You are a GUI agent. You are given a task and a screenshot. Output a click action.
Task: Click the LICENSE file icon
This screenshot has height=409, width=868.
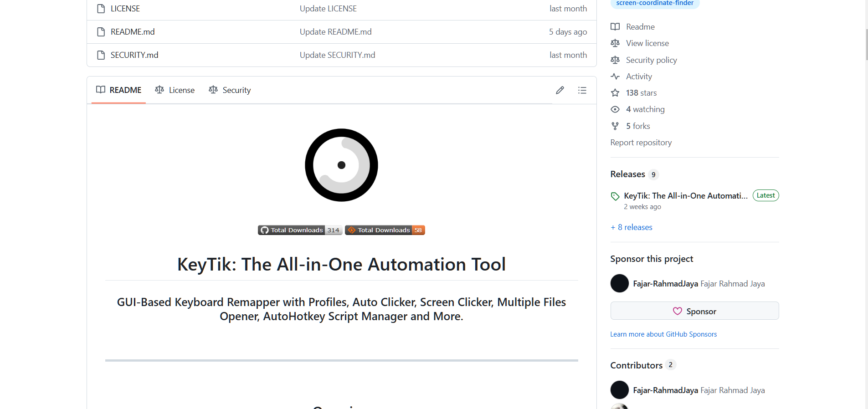(x=101, y=9)
